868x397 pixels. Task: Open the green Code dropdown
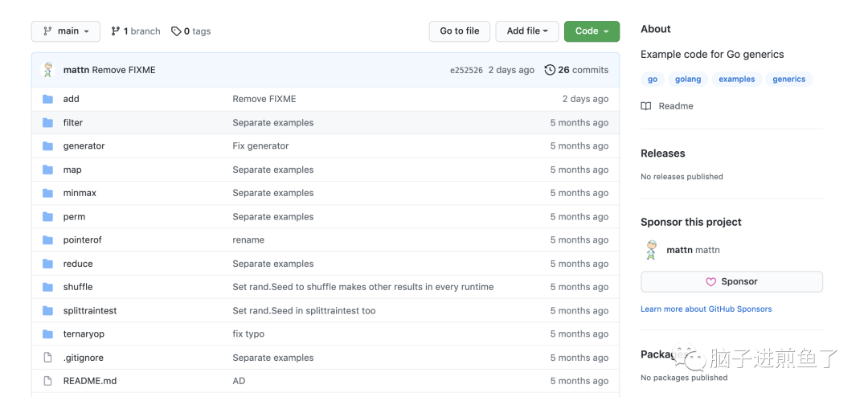click(x=592, y=31)
